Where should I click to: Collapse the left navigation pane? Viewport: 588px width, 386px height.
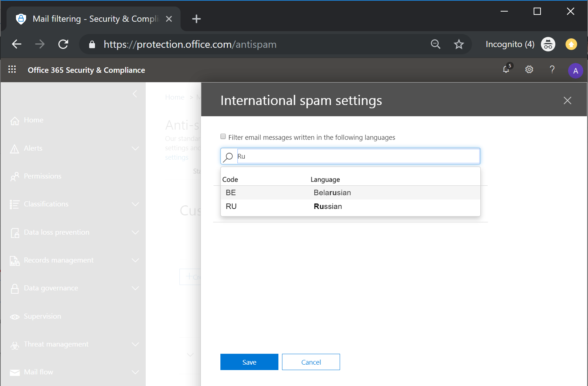(x=135, y=94)
